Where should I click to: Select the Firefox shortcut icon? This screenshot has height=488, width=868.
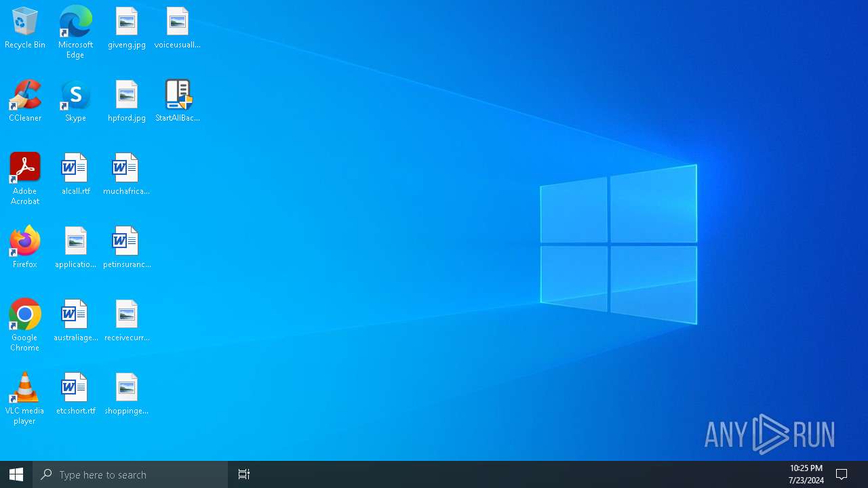click(25, 248)
